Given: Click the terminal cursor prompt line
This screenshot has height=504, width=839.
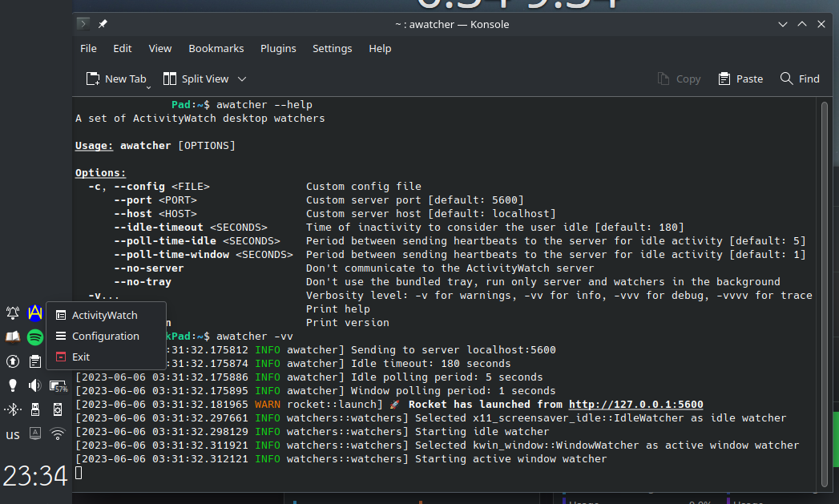Looking at the screenshot, I should (79, 473).
